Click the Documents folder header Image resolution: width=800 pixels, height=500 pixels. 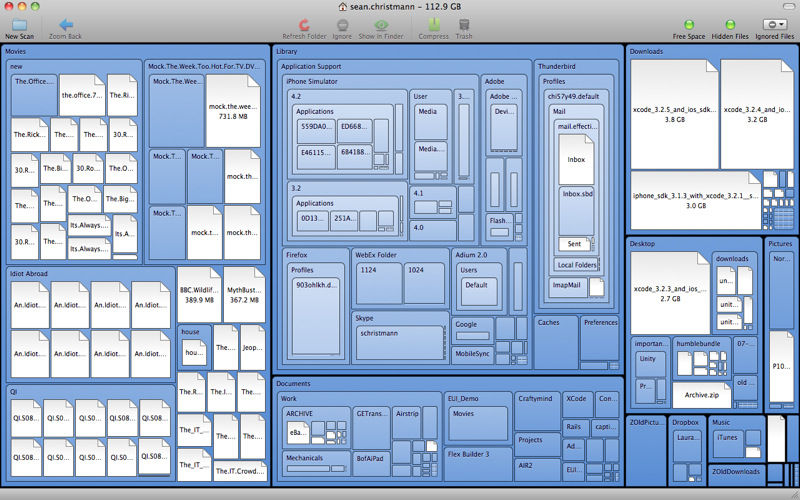293,383
